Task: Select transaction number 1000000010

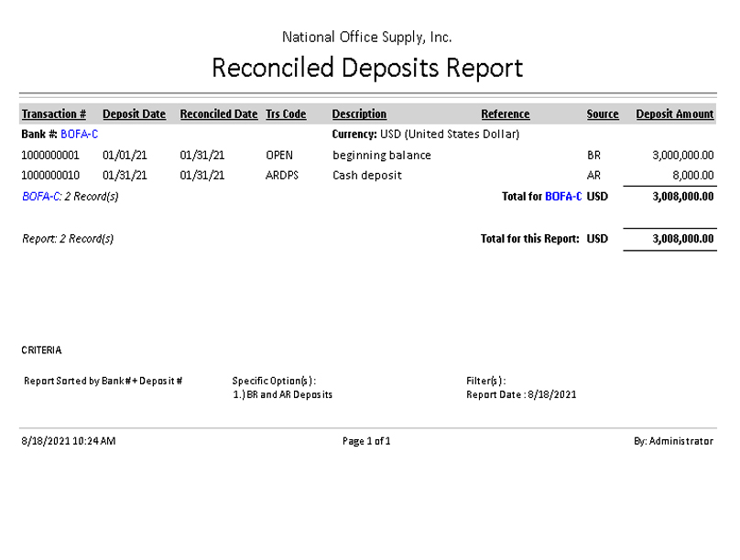Action: click(x=50, y=176)
